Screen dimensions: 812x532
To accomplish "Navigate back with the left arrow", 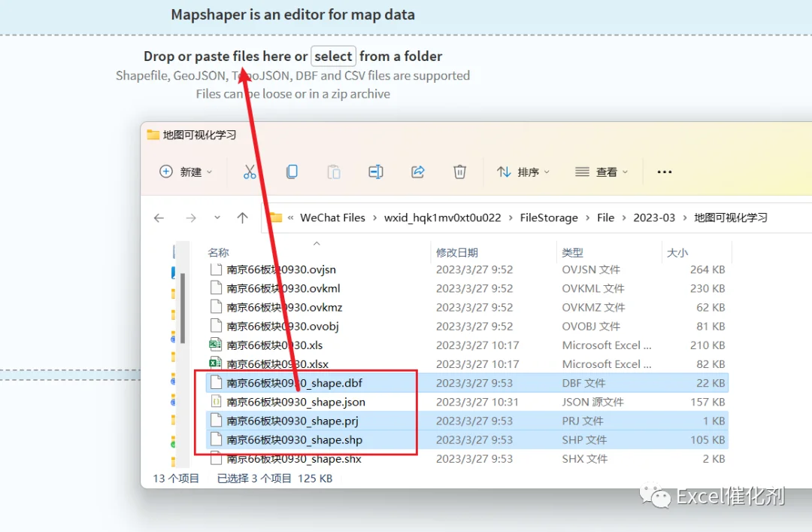I will click(159, 217).
